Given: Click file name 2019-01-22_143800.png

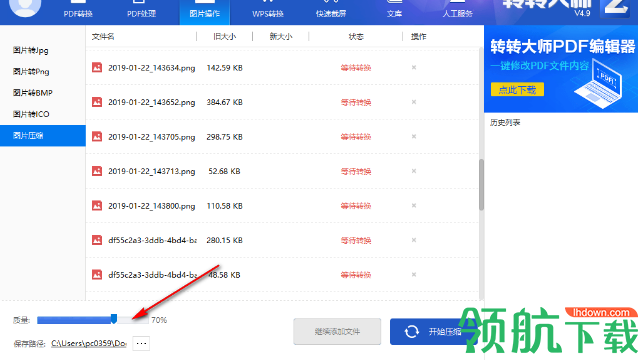Looking at the screenshot, I should point(151,206).
